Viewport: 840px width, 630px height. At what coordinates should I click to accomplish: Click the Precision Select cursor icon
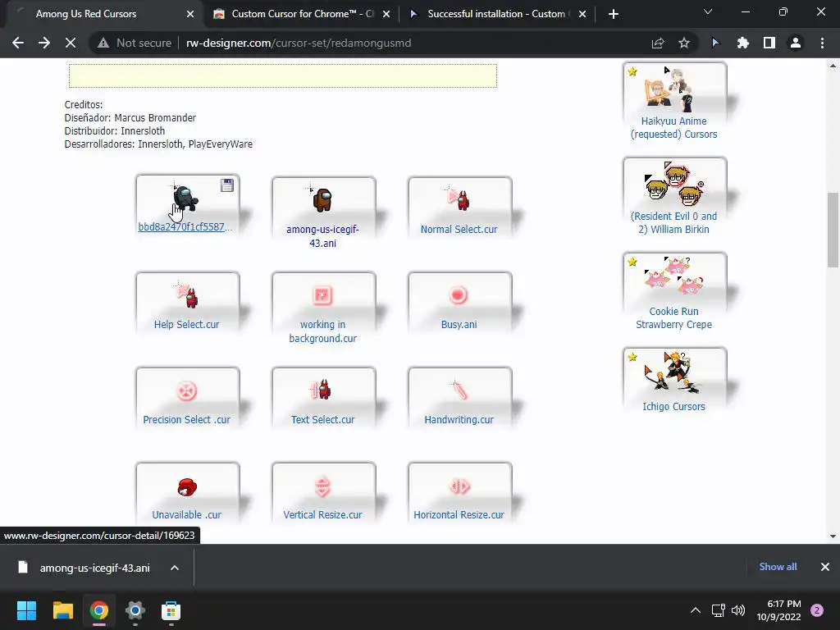187,390
